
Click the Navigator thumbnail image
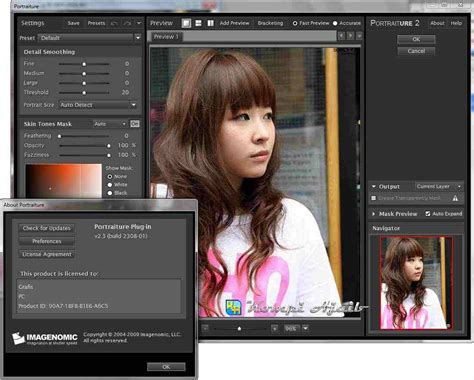tap(416, 283)
